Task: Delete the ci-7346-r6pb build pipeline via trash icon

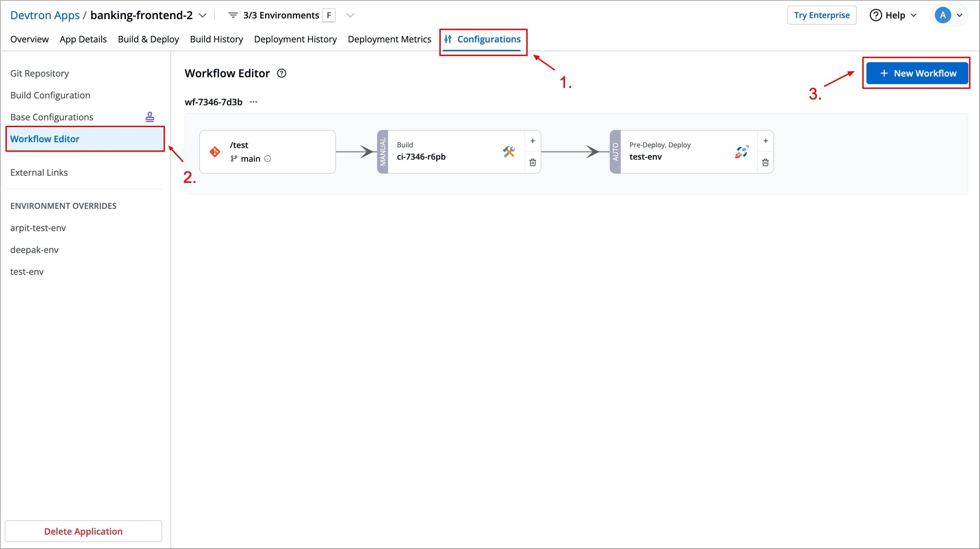Action: pyautogui.click(x=533, y=162)
